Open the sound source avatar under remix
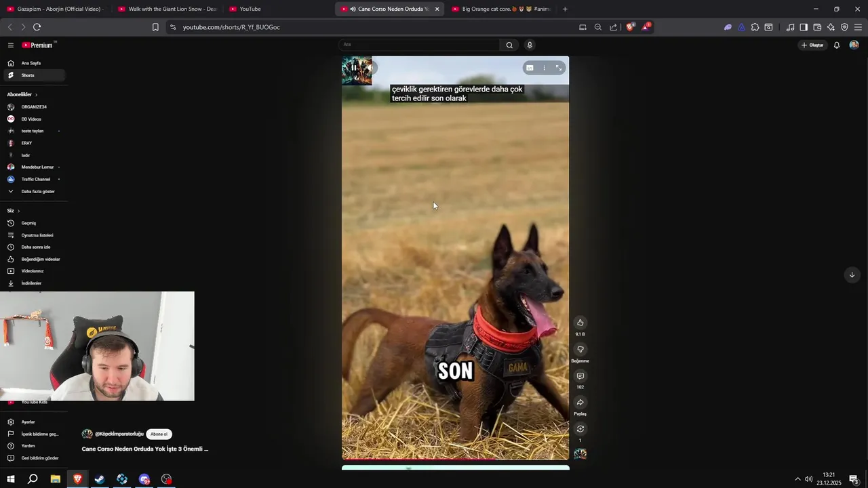This screenshot has width=868, height=488. pyautogui.click(x=580, y=453)
